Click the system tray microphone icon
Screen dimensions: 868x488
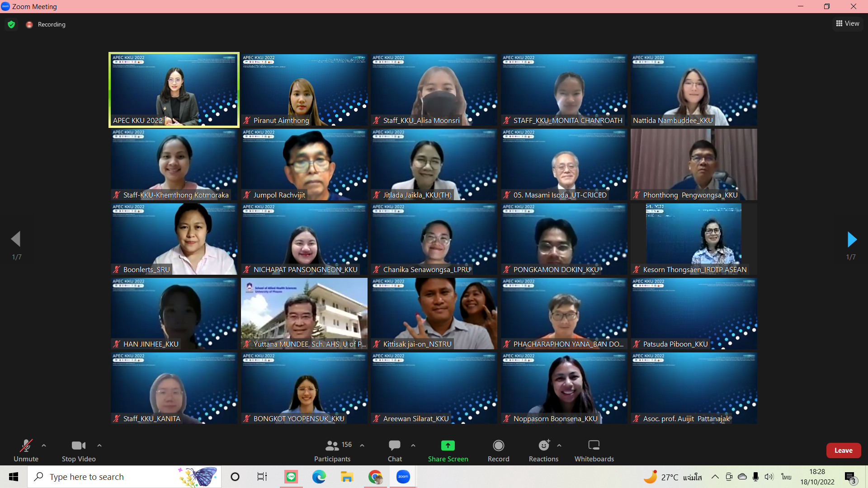click(x=755, y=477)
